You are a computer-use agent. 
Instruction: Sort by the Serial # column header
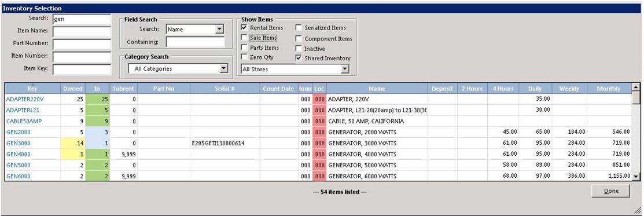(225, 88)
